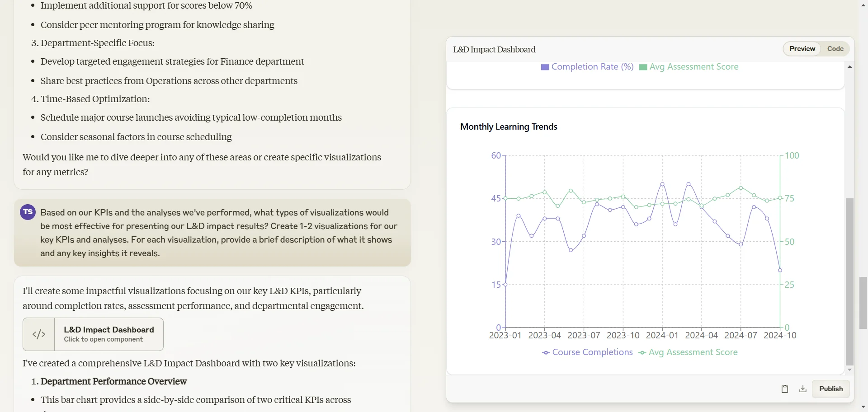868x412 pixels.
Task: Click the 'L&D Impact Dashboard' panel title
Action: 494,50
